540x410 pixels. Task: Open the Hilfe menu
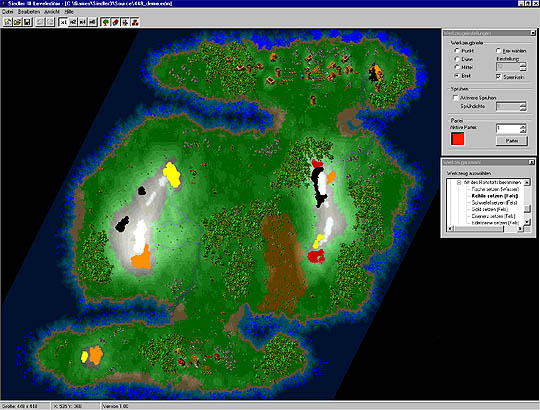pyautogui.click(x=69, y=12)
